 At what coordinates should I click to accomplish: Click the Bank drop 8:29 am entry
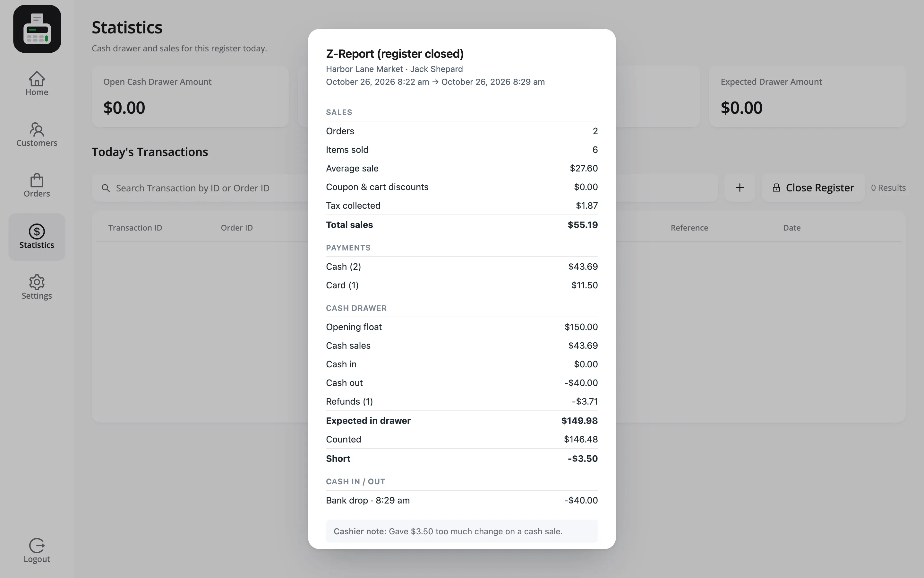point(462,500)
